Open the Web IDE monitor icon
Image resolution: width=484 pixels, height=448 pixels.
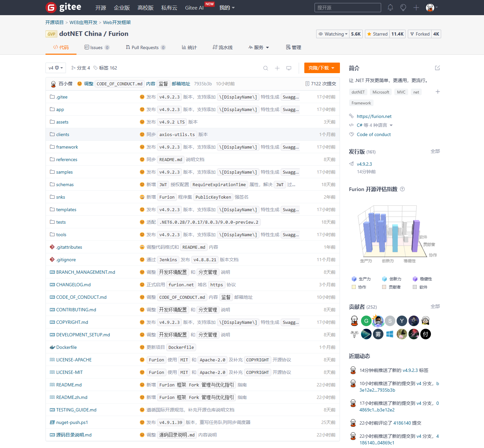point(289,68)
